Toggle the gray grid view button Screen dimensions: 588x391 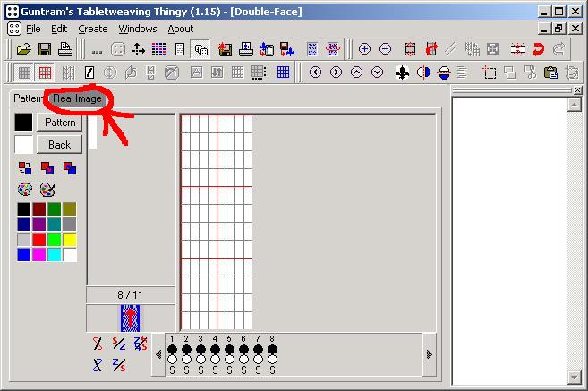(24, 72)
